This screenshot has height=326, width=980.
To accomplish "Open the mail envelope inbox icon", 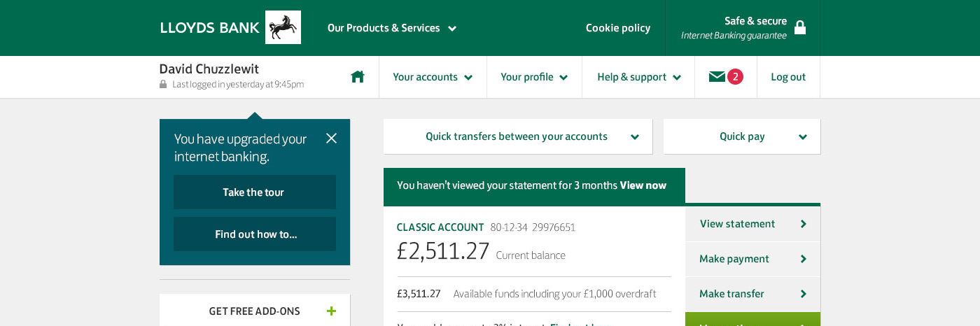I will coord(717,77).
